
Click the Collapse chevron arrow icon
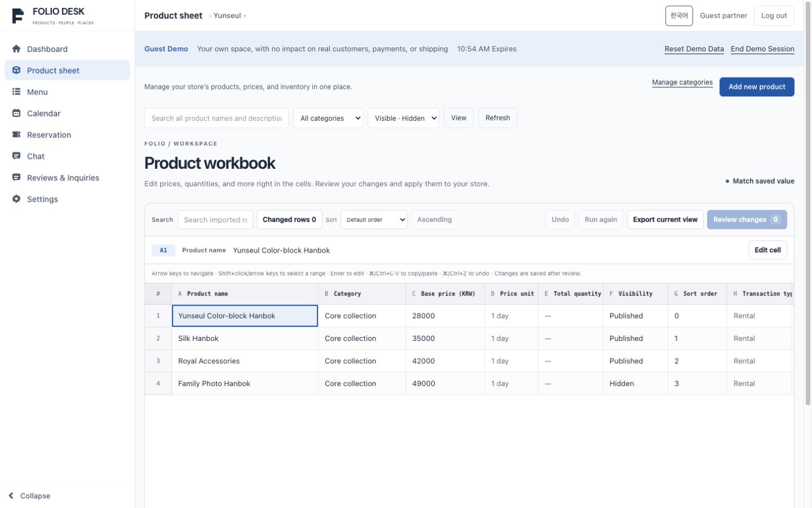(11, 496)
